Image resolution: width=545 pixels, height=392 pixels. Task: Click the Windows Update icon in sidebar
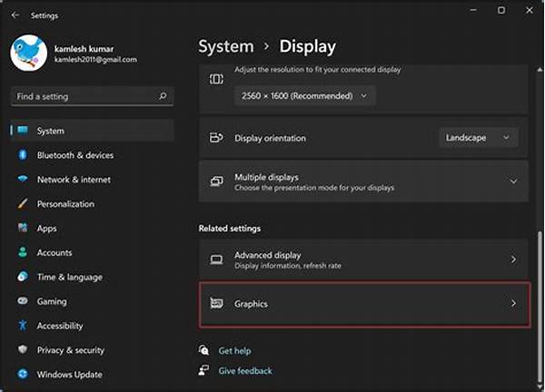tap(23, 374)
